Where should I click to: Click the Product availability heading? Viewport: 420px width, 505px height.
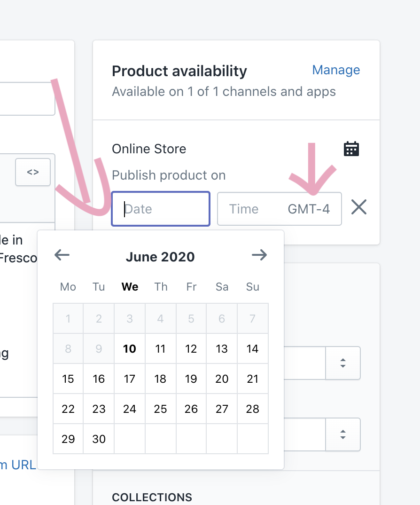[x=179, y=71]
